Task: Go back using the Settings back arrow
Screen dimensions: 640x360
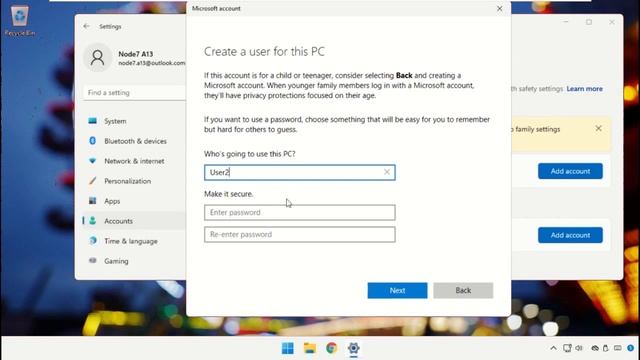Action: (x=86, y=26)
